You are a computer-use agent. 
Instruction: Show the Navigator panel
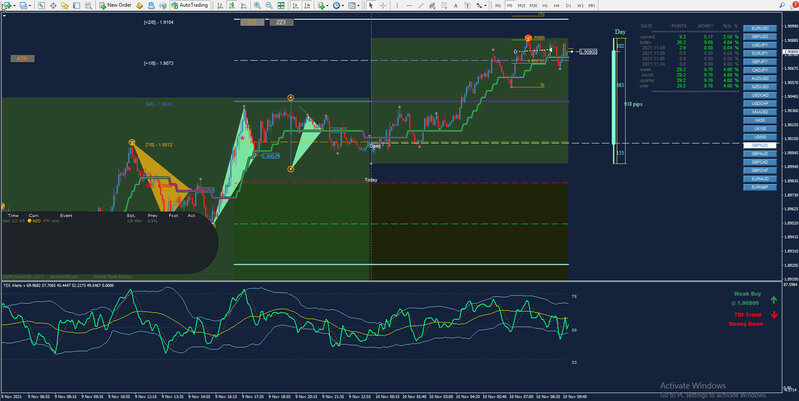(x=65, y=5)
